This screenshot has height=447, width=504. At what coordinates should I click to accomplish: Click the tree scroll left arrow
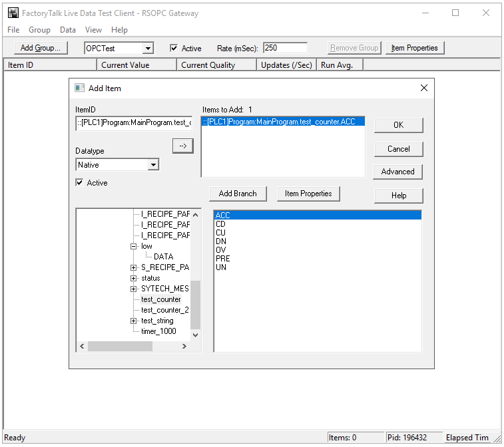[x=82, y=346]
